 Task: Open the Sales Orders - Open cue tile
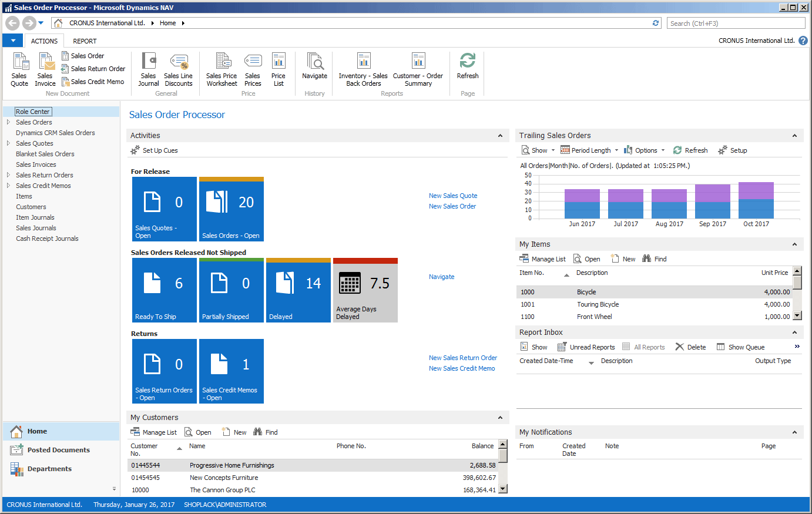pos(231,209)
